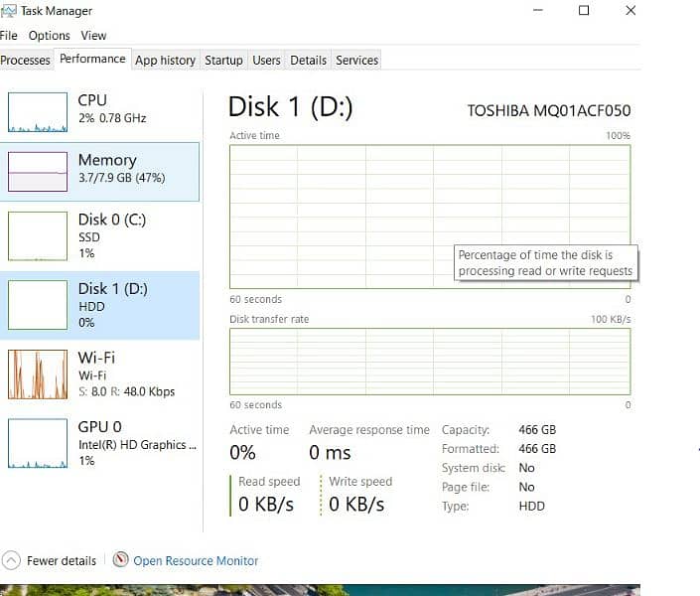Select the Memory usage mini graph
Screen dimensions: 700x596
click(38, 172)
